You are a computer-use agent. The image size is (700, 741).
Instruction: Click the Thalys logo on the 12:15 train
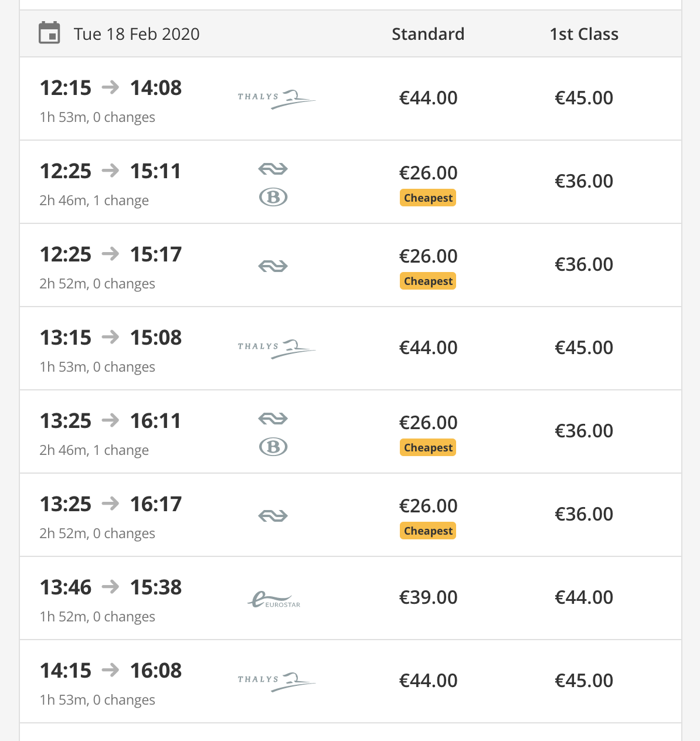[x=276, y=98]
